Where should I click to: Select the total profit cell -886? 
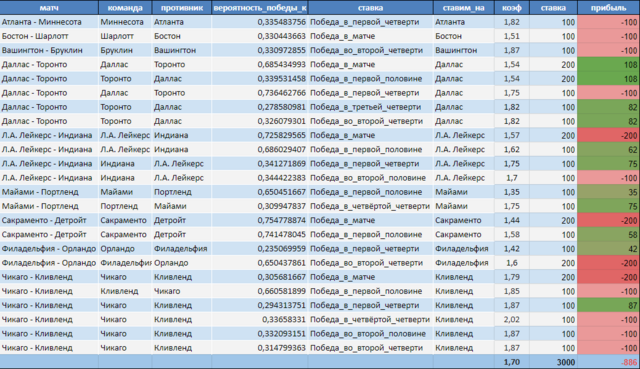[608, 362]
